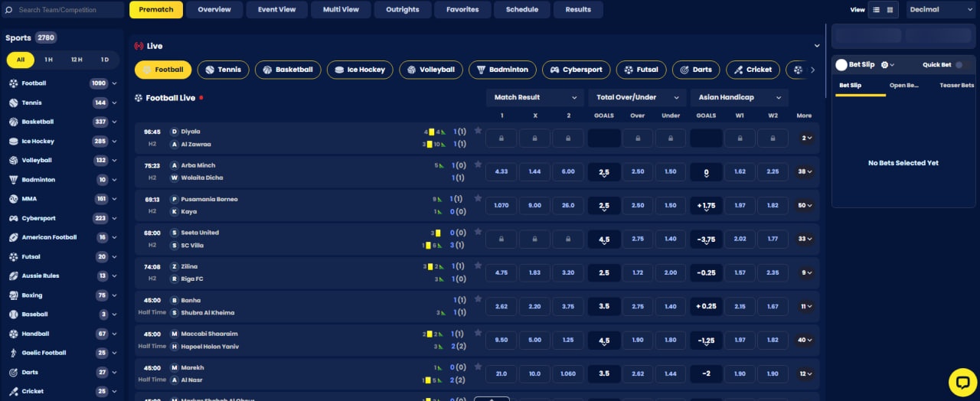Select live Football chip

coord(163,70)
